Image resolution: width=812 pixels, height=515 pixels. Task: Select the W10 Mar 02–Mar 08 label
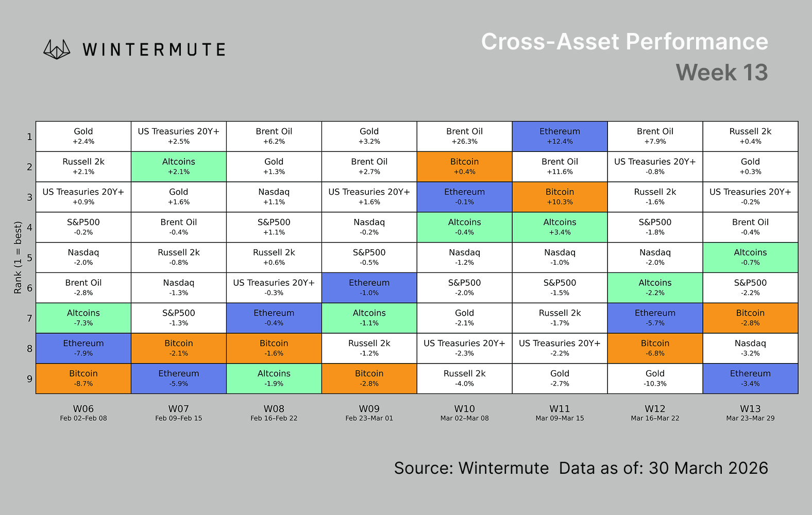464,413
